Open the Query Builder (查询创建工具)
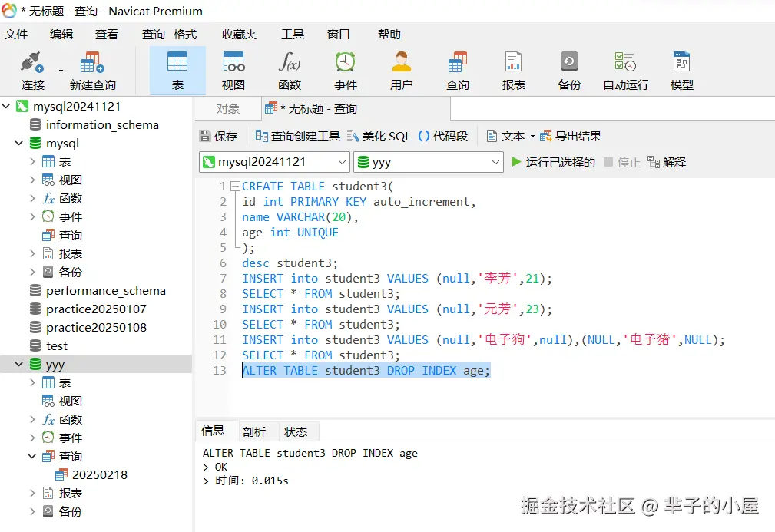 297,136
